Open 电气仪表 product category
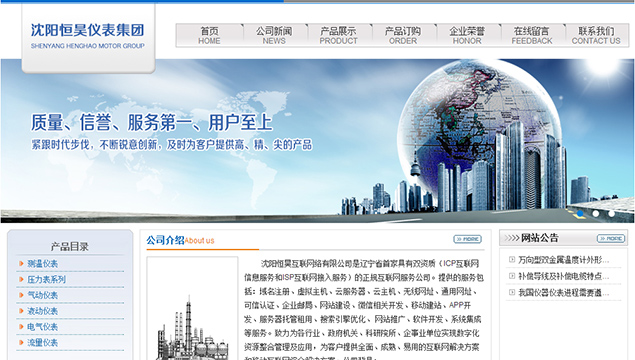The width and height of the screenshot is (635, 360). pos(43,327)
